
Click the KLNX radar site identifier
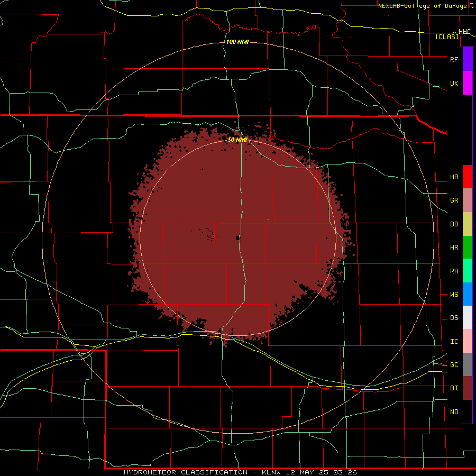[271, 472]
